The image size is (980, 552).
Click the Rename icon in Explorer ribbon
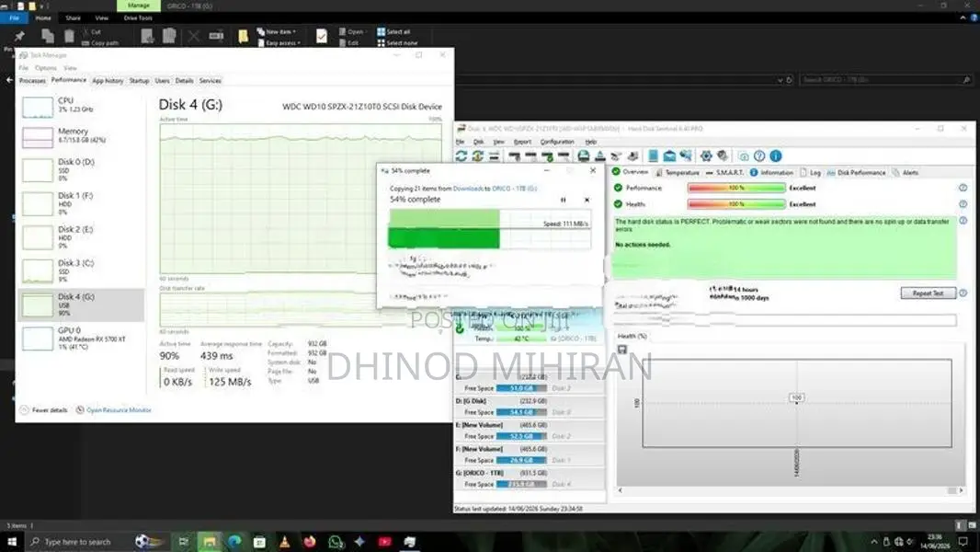216,36
